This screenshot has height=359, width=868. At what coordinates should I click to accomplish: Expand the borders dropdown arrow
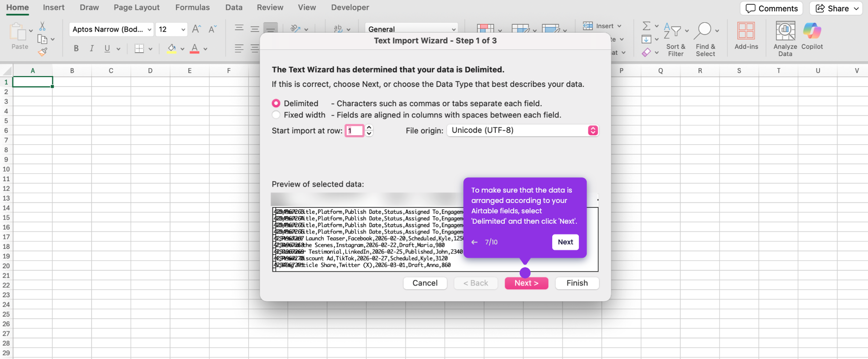(150, 49)
